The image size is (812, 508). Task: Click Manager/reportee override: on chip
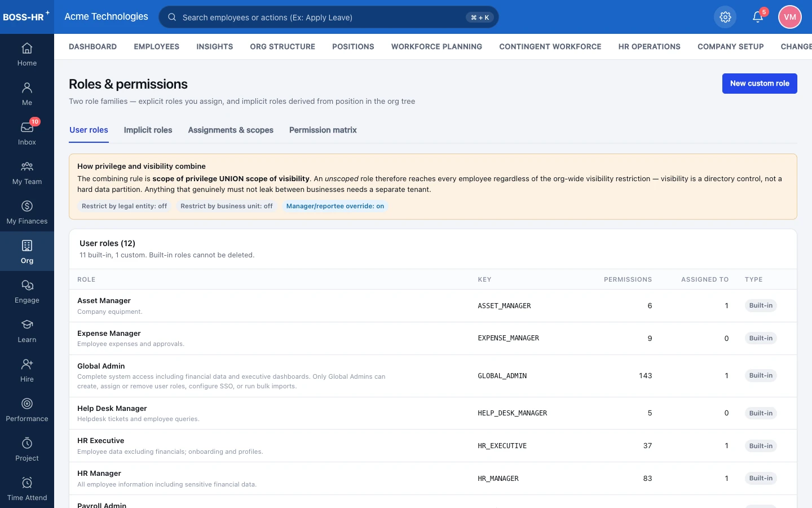pos(335,206)
